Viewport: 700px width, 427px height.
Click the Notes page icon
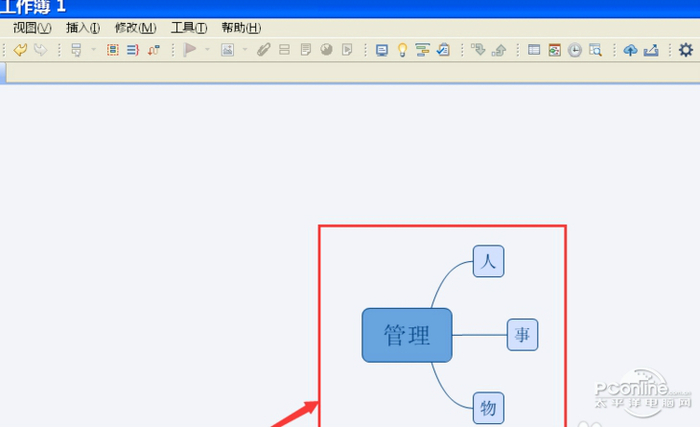(x=305, y=50)
